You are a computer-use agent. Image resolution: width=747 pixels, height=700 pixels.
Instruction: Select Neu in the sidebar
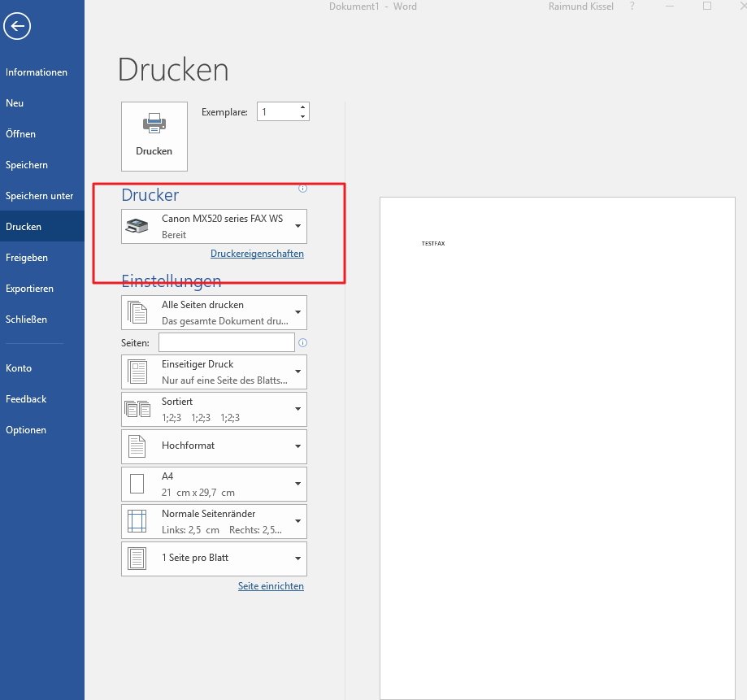click(42, 103)
